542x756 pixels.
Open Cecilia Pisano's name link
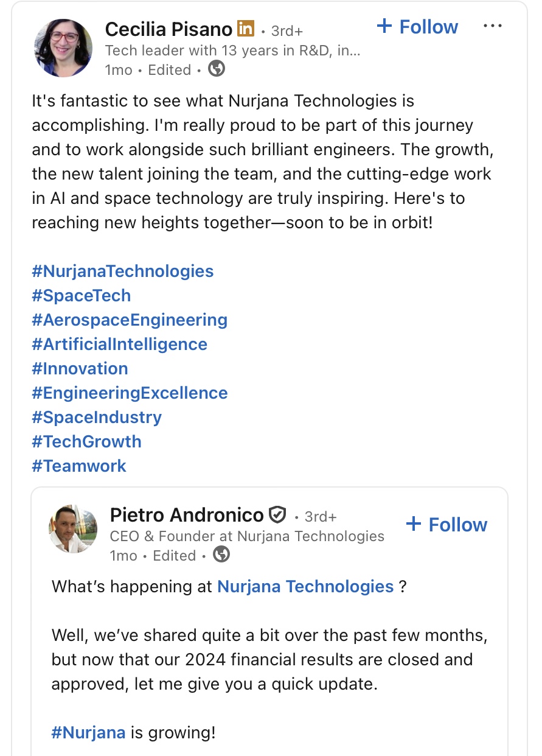click(x=169, y=29)
